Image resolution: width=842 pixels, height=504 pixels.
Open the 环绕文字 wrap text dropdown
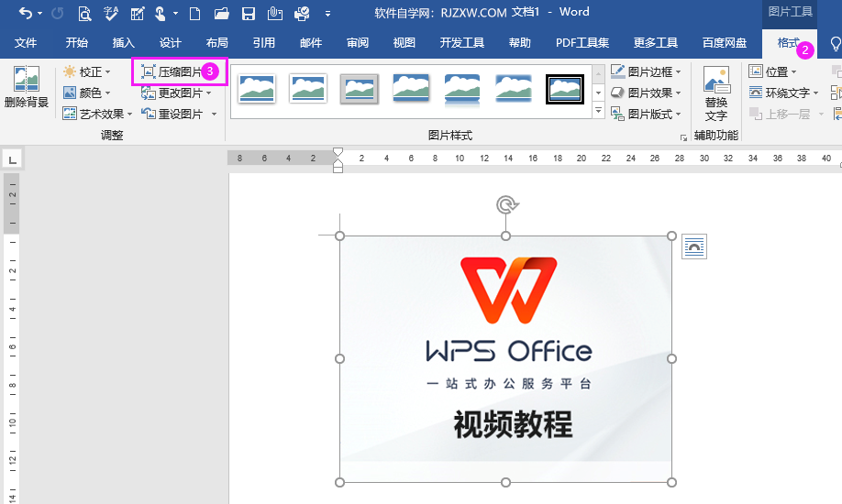click(783, 93)
